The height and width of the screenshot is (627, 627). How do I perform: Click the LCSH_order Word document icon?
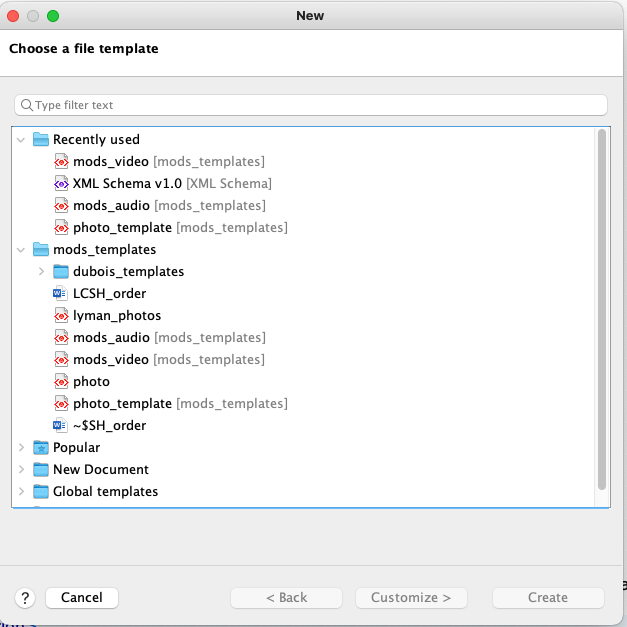click(61, 294)
